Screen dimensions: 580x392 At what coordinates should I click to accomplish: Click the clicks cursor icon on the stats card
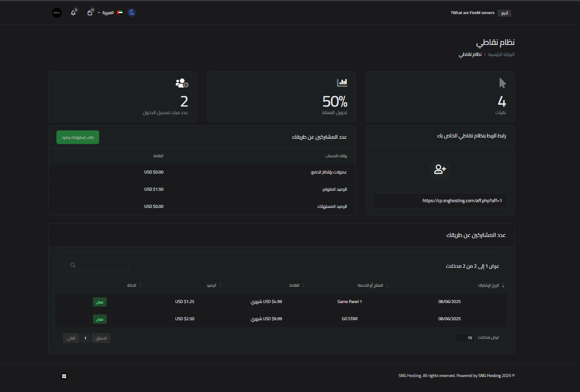click(x=502, y=82)
